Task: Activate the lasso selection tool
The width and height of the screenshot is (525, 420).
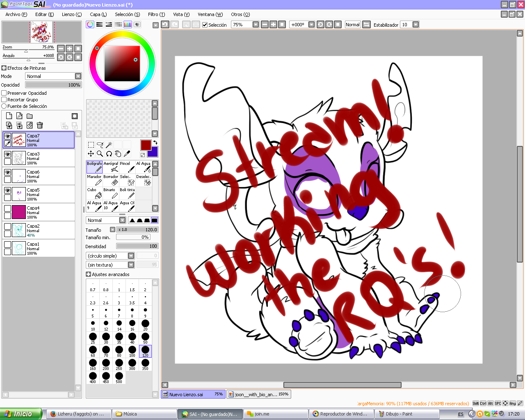Action: [100, 145]
